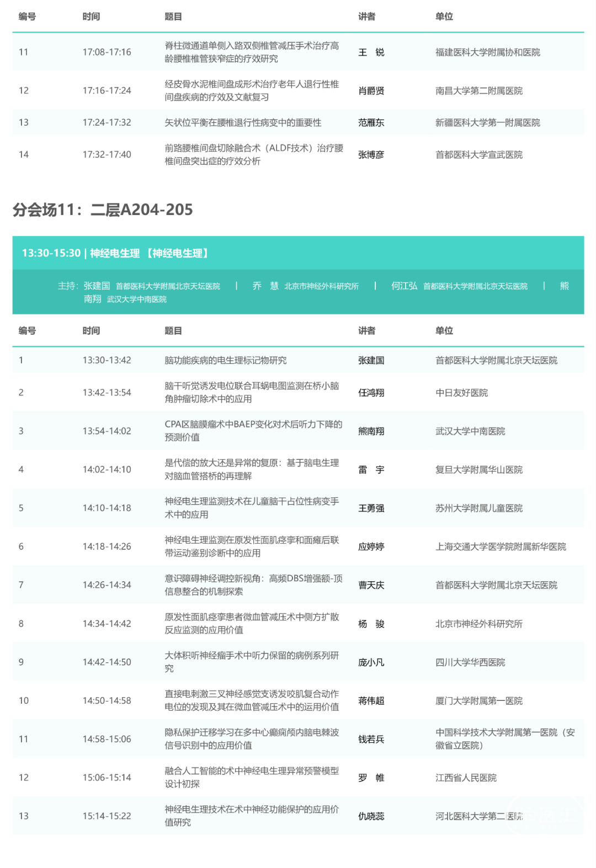The width and height of the screenshot is (596, 868).
Task: Click speaker 曹天庆
Action: tap(371, 585)
